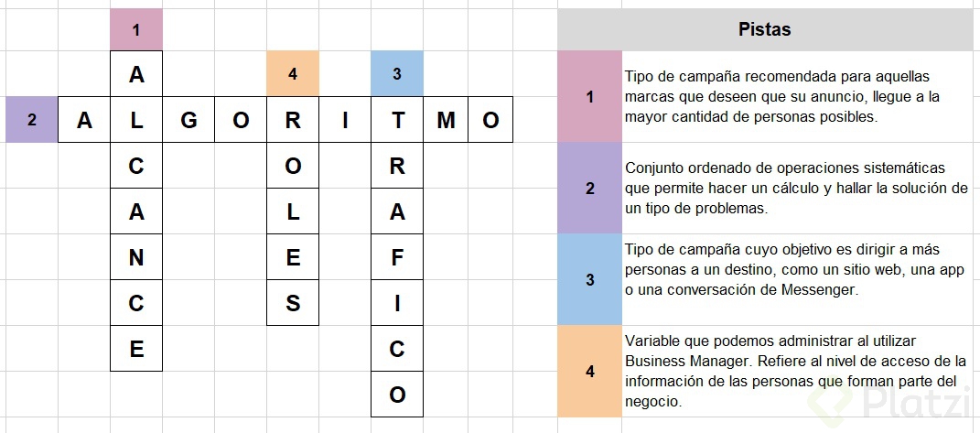Select the letter N cell in ALCANCE
Viewport: 980px width, 433px height.
[x=136, y=256]
